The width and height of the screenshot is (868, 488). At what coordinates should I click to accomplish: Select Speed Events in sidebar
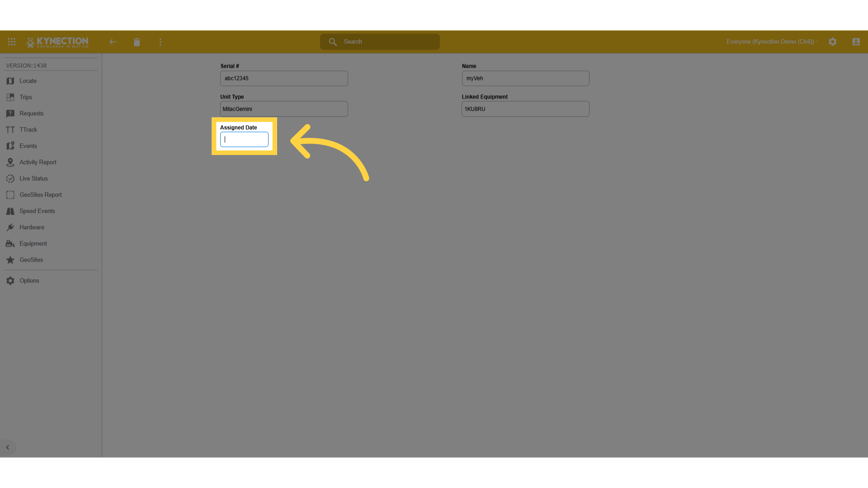[x=37, y=211]
